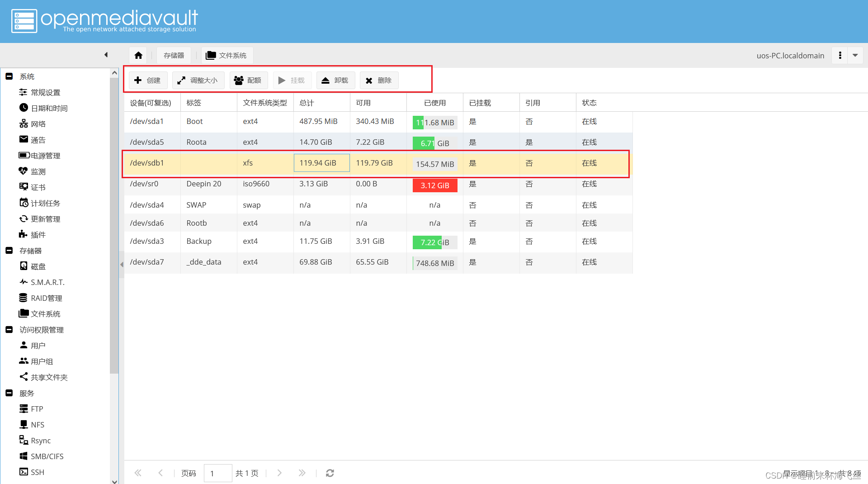
Task: Open the three-dot user menu
Action: tap(840, 55)
